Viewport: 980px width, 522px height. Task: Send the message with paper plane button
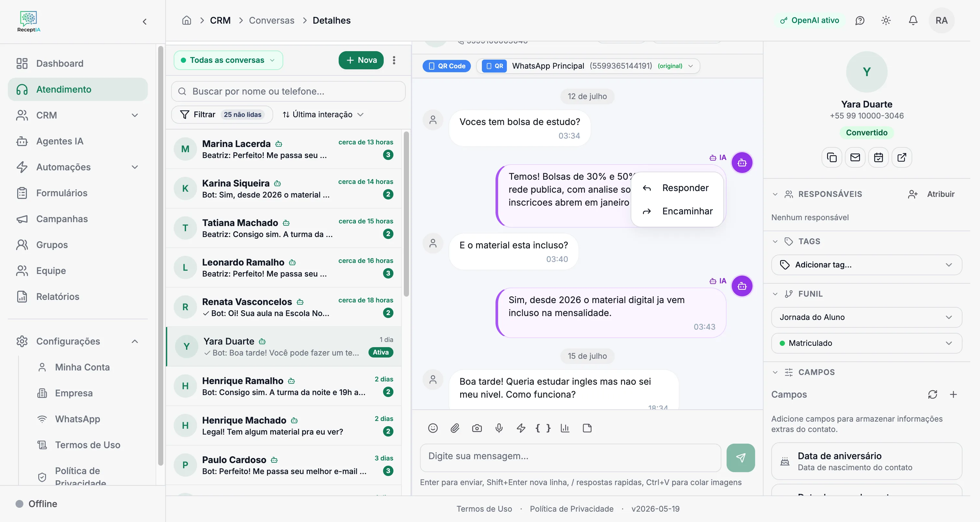[741, 458]
